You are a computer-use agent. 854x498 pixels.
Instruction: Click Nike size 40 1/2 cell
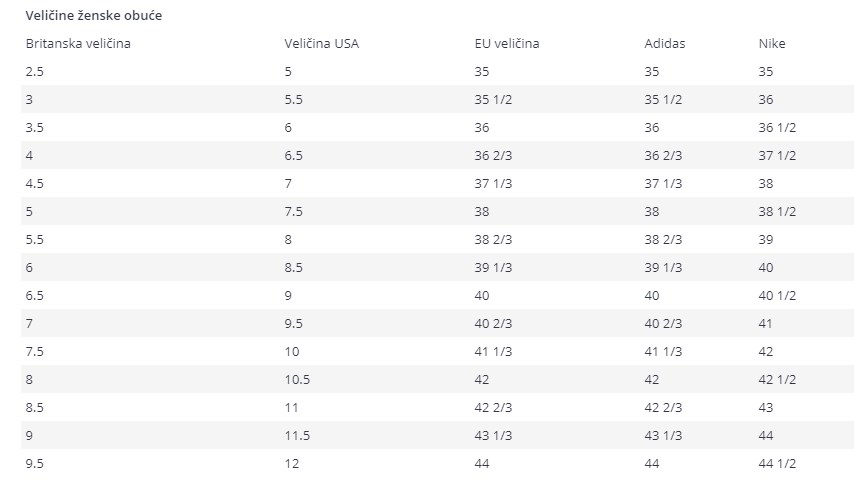777,296
